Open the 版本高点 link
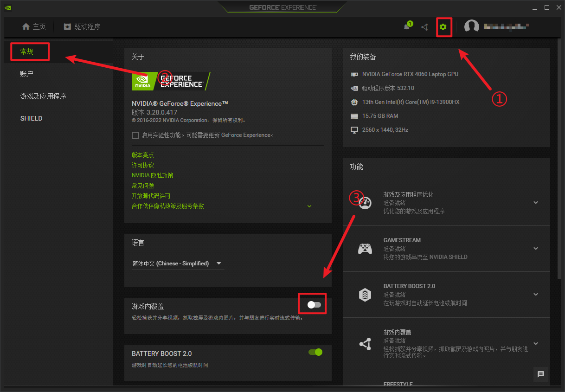The width and height of the screenshot is (565, 392). point(143,155)
